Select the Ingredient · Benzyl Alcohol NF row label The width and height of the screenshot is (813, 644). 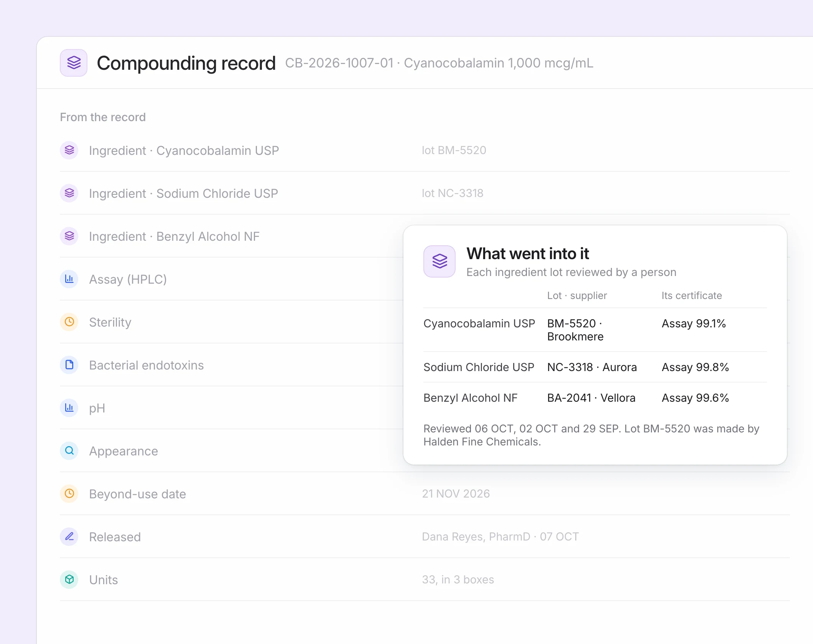click(174, 237)
